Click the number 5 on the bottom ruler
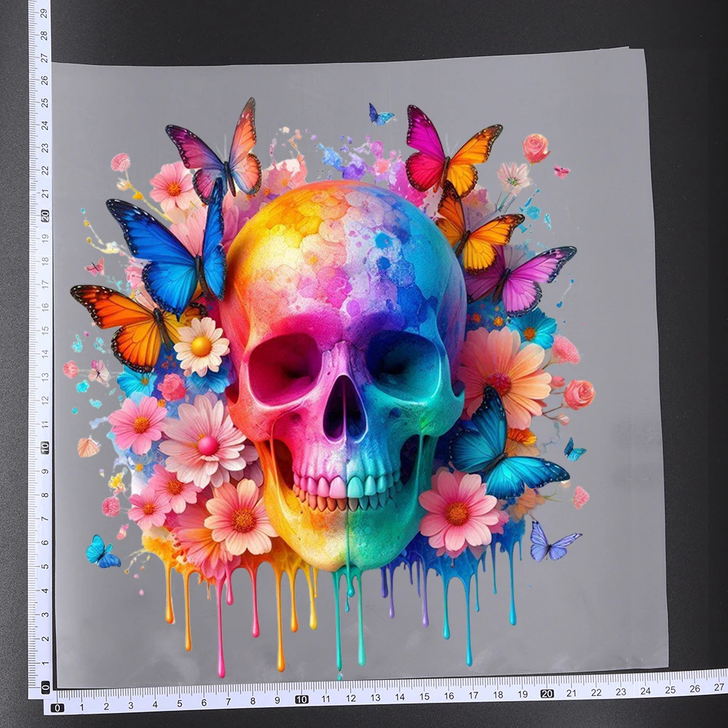 tap(180, 704)
